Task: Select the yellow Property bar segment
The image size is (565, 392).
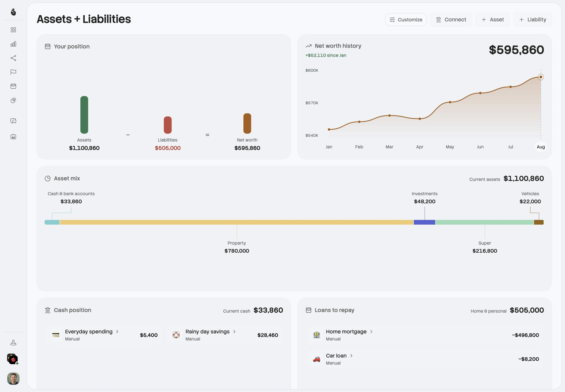Action: coord(237,222)
